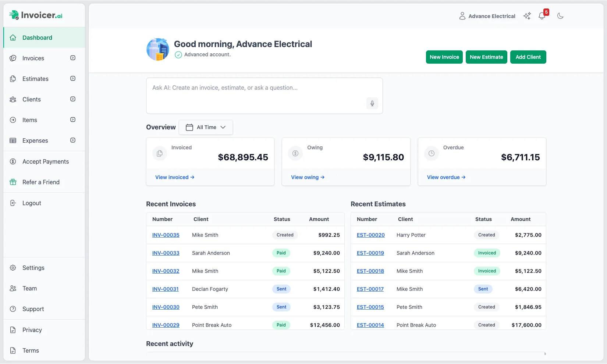Click the Privacy document icon
This screenshot has width=607, height=364.
coord(13,330)
